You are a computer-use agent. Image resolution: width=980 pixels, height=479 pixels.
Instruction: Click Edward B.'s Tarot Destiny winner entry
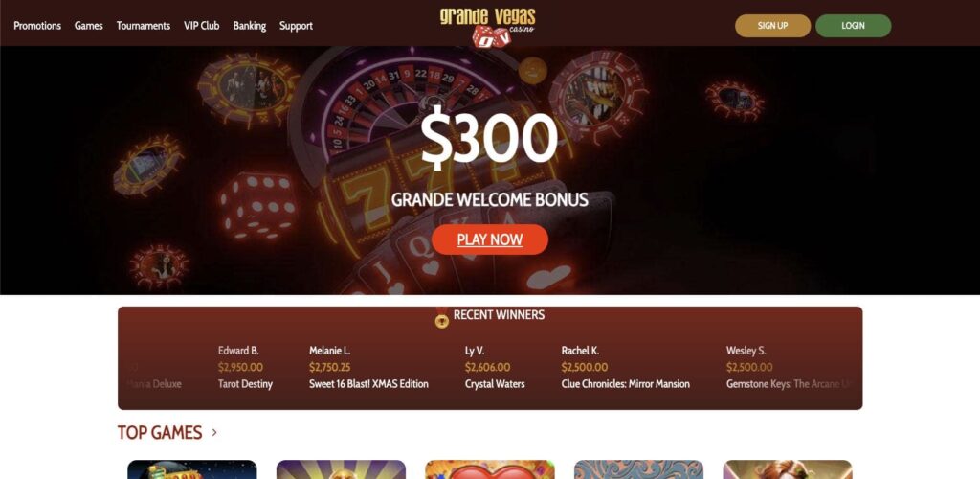point(245,367)
